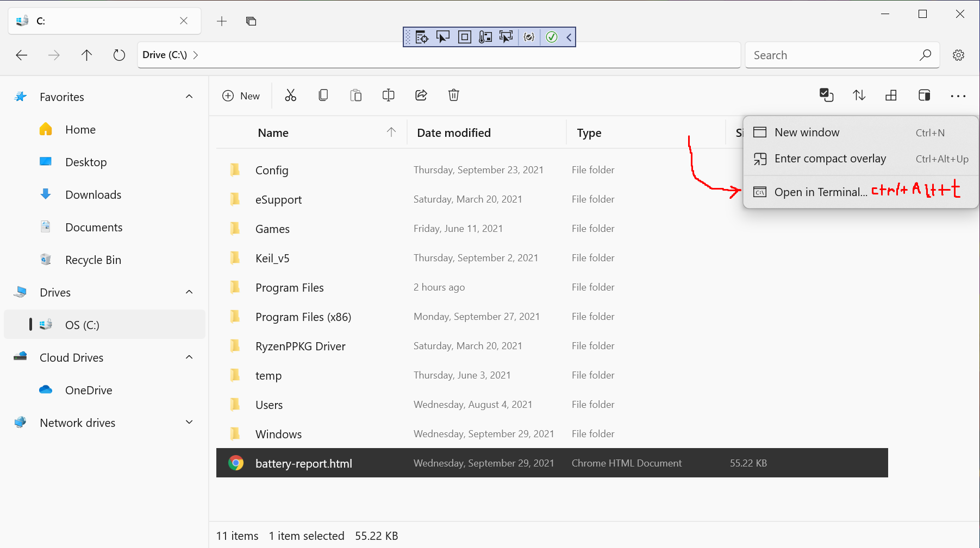Click the Copy icon in toolbar

[323, 96]
